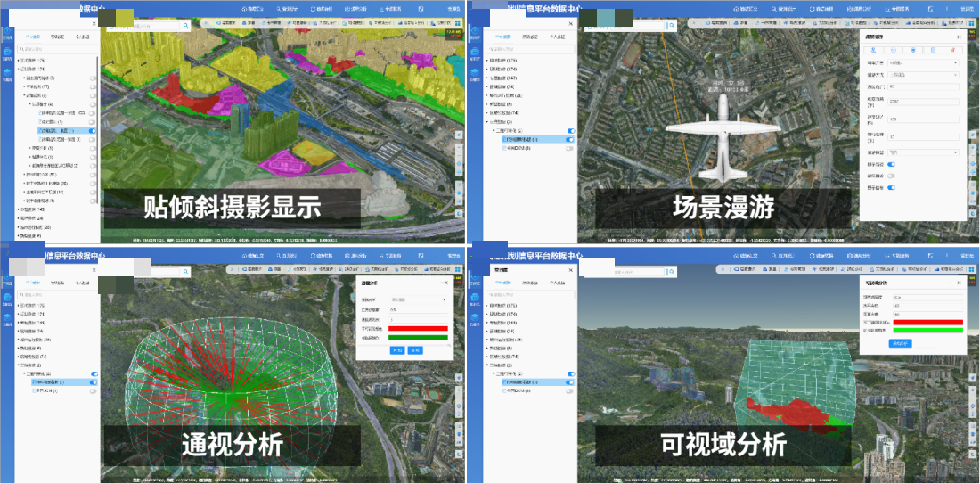Click the user name at top right, 贴倾斜摄影显示 window
Screen dimensions: 980x484
tap(454, 10)
